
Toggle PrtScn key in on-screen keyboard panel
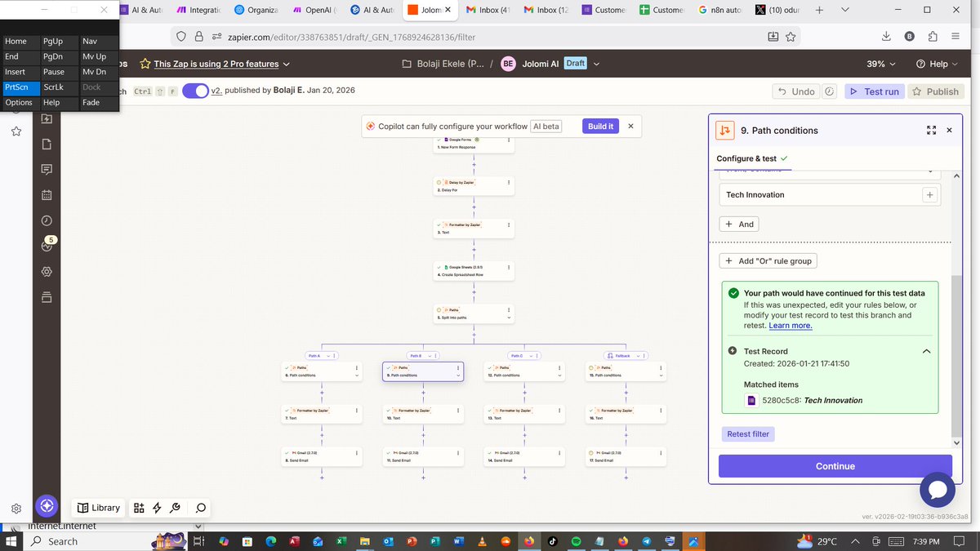point(20,87)
